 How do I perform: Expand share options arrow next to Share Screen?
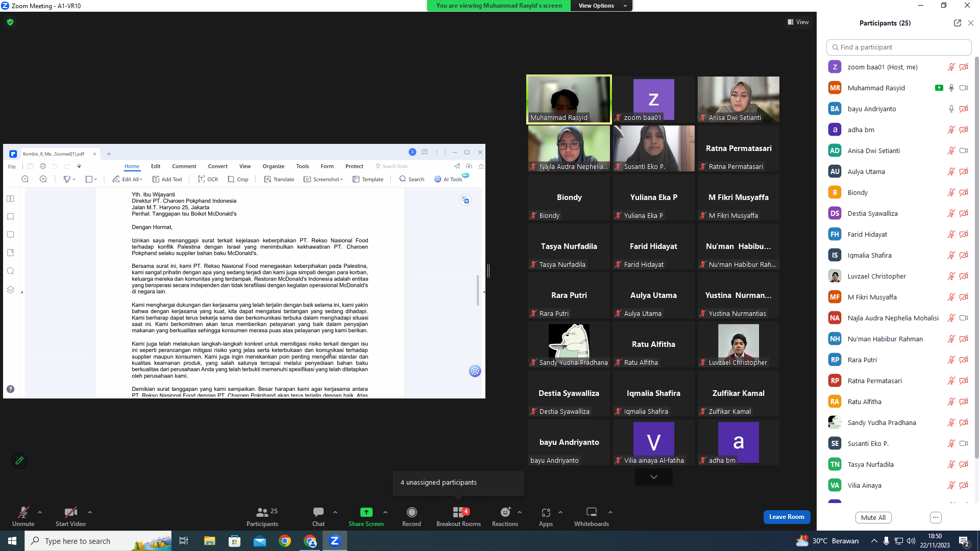coord(385,512)
